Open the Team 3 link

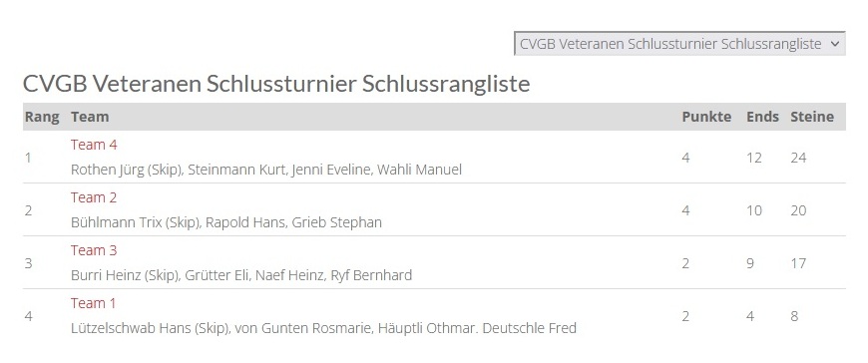[x=94, y=250]
